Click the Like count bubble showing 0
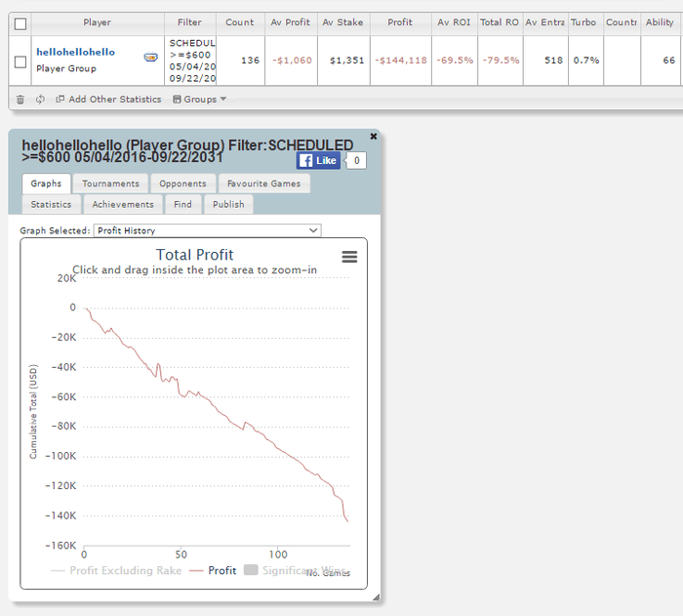Viewport: 683px width, 616px height. [x=357, y=161]
